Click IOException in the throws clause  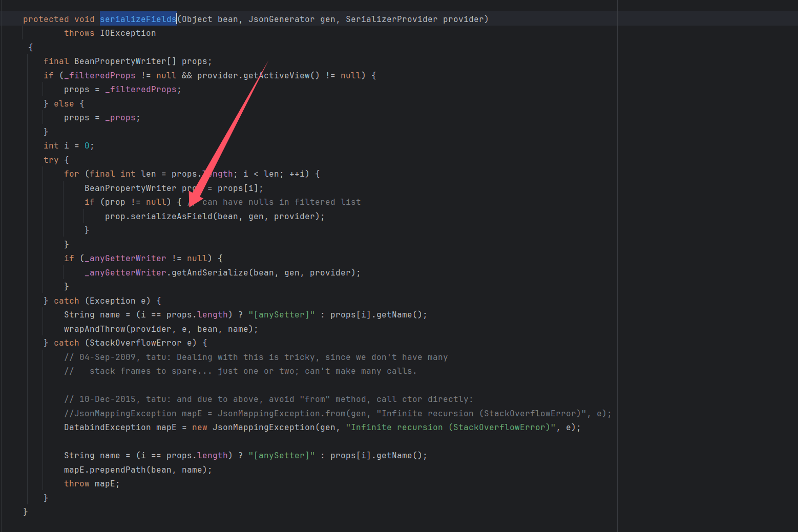pyautogui.click(x=128, y=33)
